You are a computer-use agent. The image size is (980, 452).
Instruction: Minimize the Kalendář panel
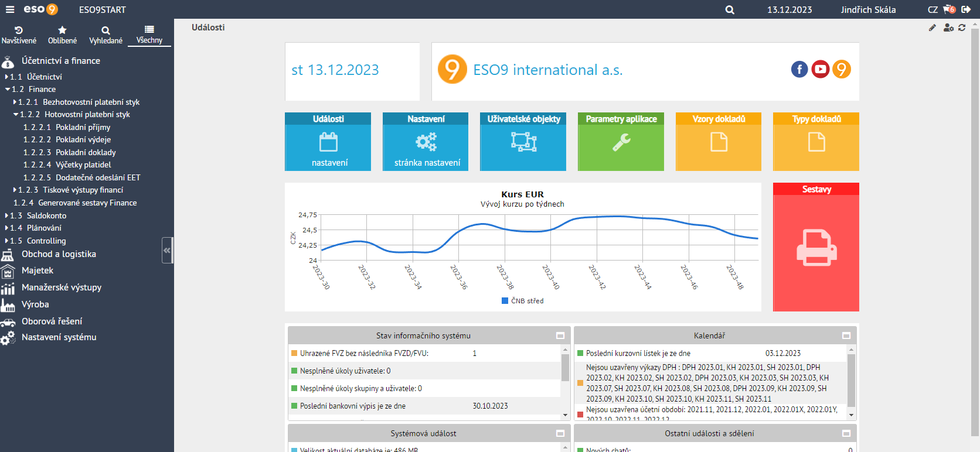(846, 335)
